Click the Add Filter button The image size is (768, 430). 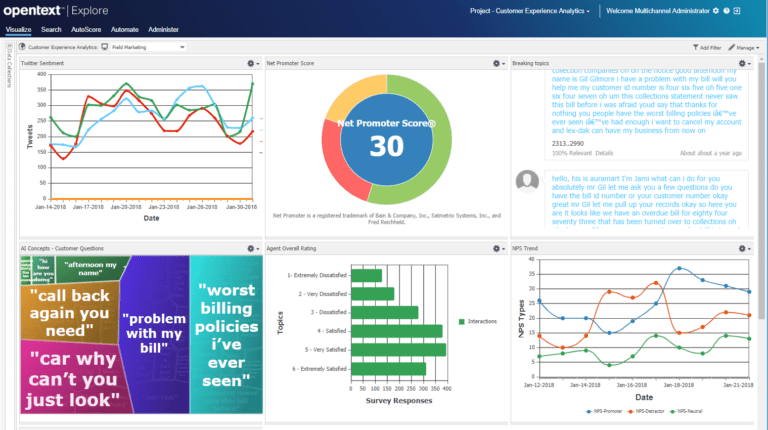tap(707, 48)
